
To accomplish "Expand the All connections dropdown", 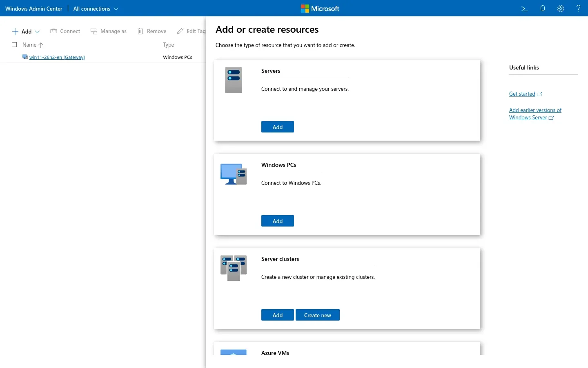I will 96,9.
